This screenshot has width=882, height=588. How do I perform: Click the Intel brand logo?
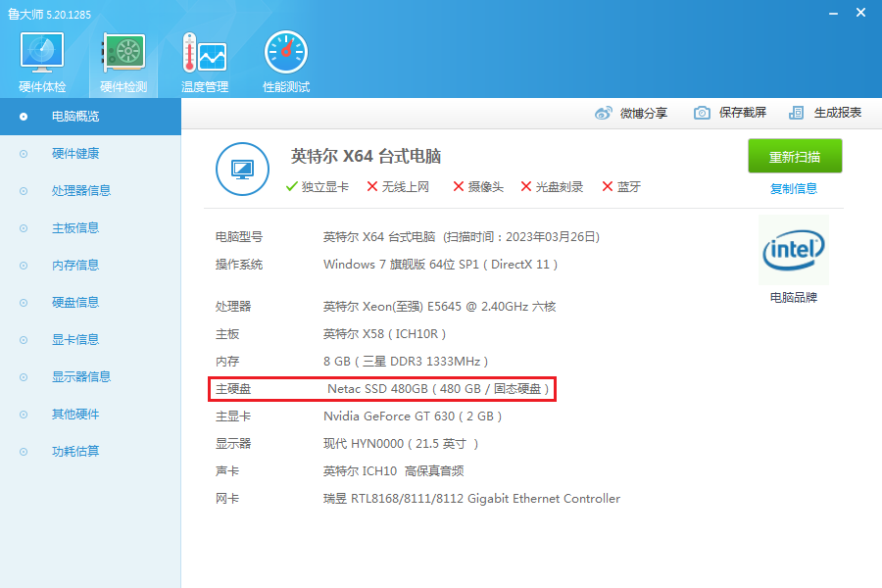pyautogui.click(x=794, y=250)
